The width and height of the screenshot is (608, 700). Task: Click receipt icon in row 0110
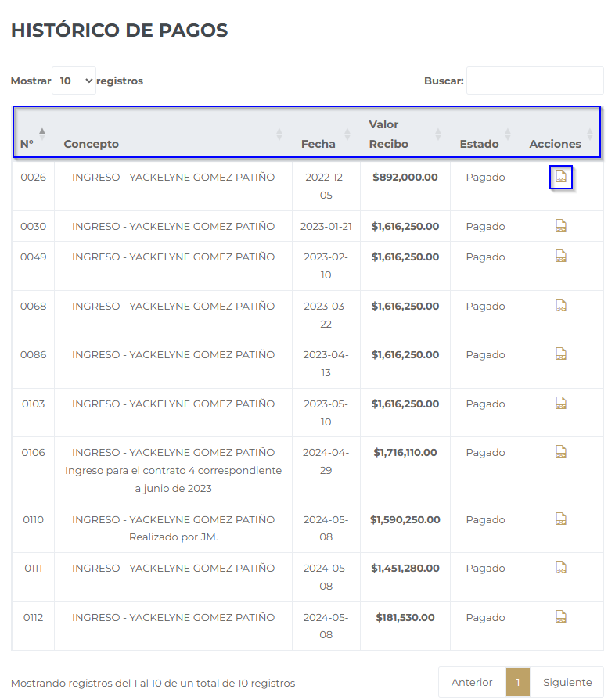(560, 519)
